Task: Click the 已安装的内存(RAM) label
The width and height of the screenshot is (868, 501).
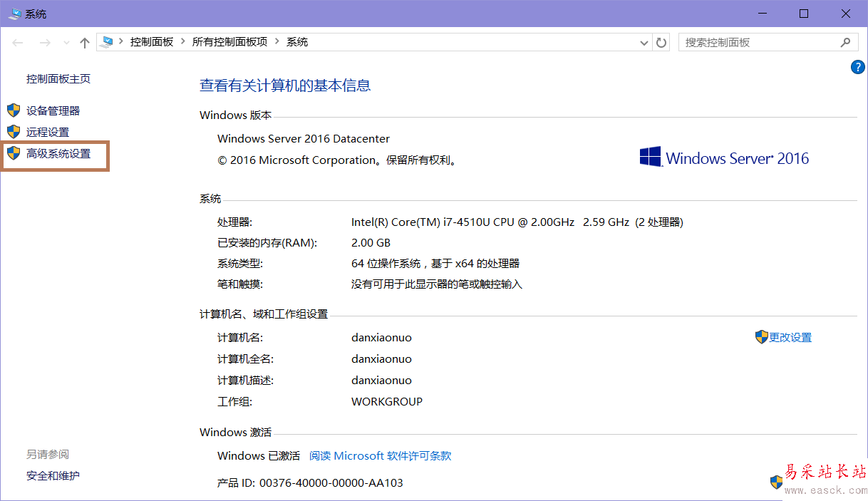Action: (267, 243)
